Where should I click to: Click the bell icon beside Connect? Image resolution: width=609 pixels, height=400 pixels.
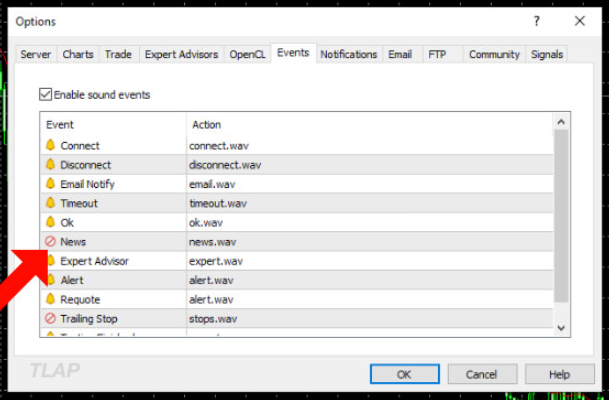[x=50, y=145]
